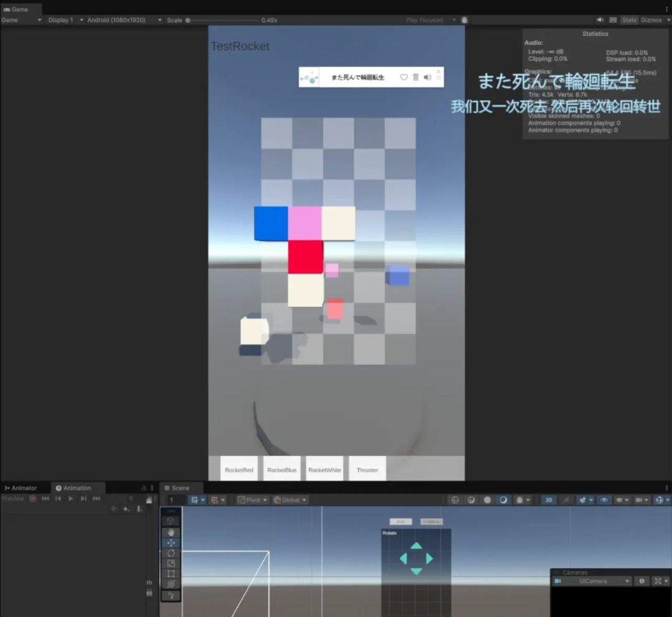Click the RocketRed button

(x=239, y=469)
